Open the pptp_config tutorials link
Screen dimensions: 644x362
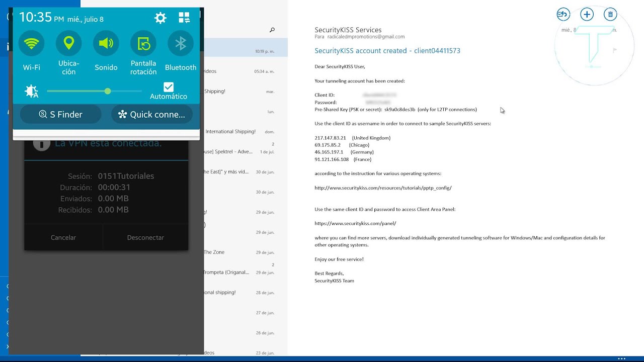click(x=383, y=188)
